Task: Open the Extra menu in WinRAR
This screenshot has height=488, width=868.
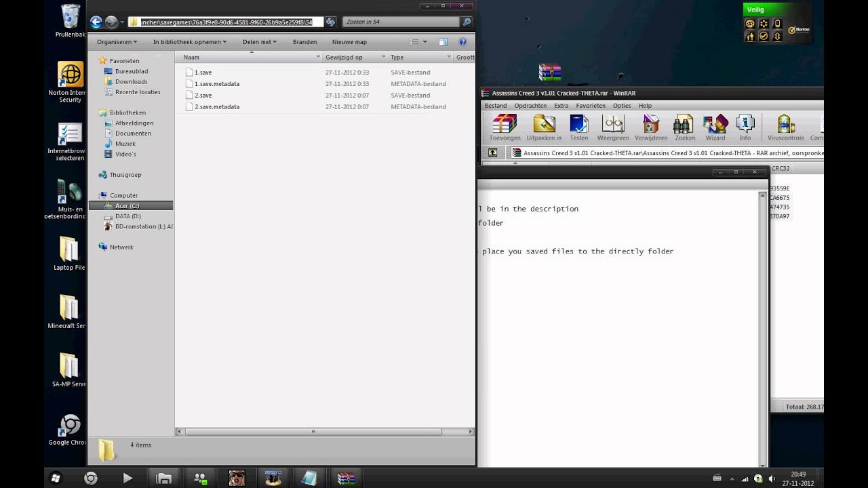Action: (561, 106)
